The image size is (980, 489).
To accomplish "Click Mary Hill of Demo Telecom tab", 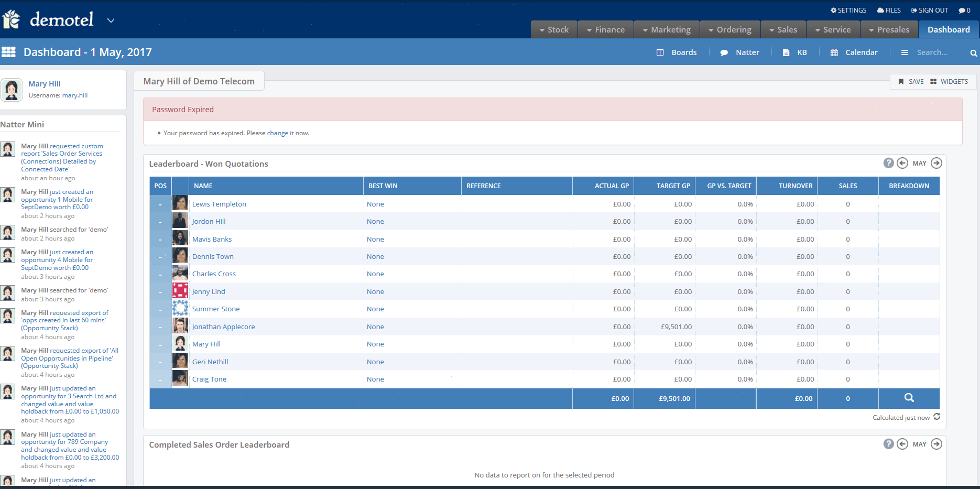I will coord(199,81).
